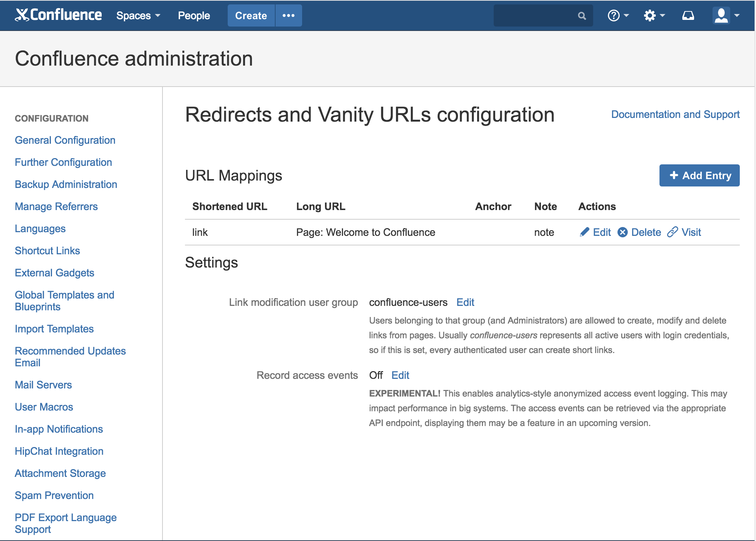
Task: Open the People menu item
Action: (x=194, y=15)
